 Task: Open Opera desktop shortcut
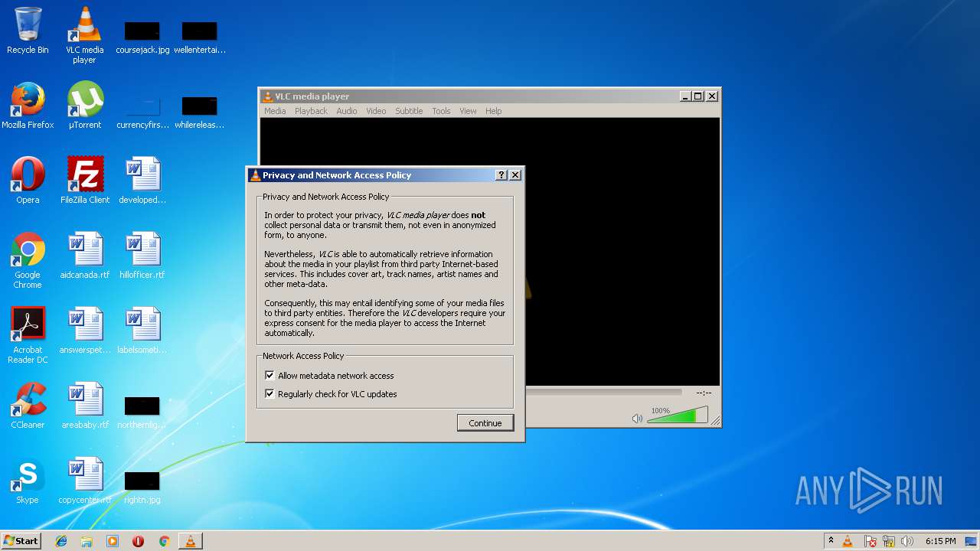[x=28, y=181]
